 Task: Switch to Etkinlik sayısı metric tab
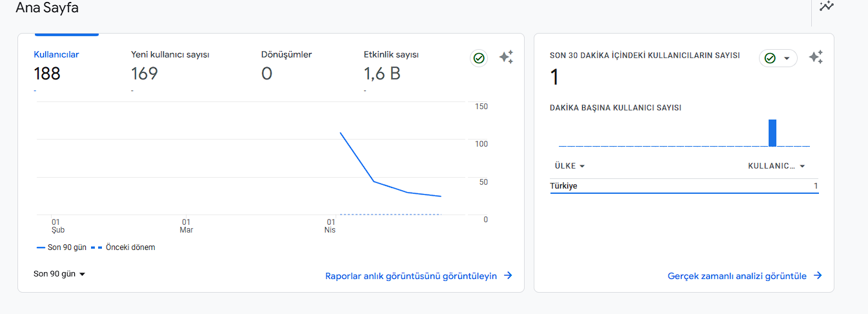click(x=396, y=55)
